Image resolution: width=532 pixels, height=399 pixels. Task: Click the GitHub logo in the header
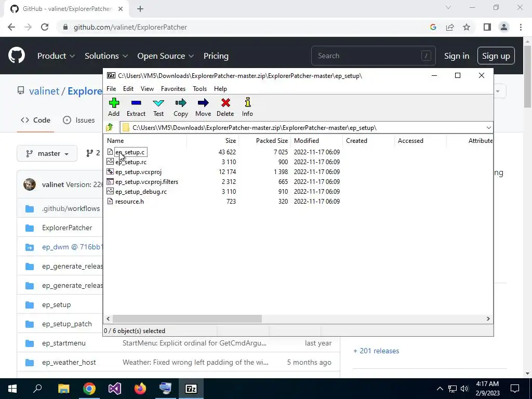point(17,56)
